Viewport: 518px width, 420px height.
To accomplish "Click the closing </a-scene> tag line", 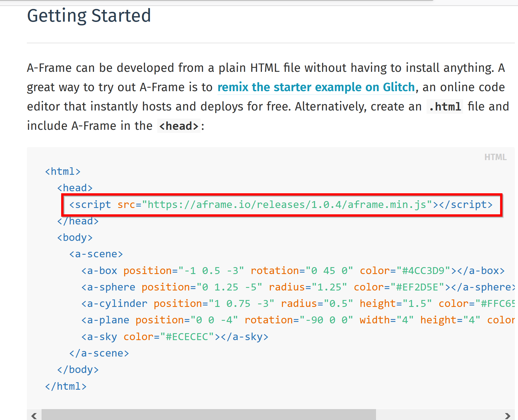I will tap(99, 353).
